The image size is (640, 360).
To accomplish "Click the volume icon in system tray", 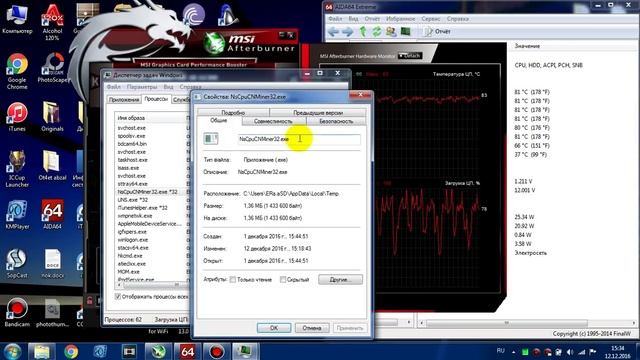I will tap(570, 352).
